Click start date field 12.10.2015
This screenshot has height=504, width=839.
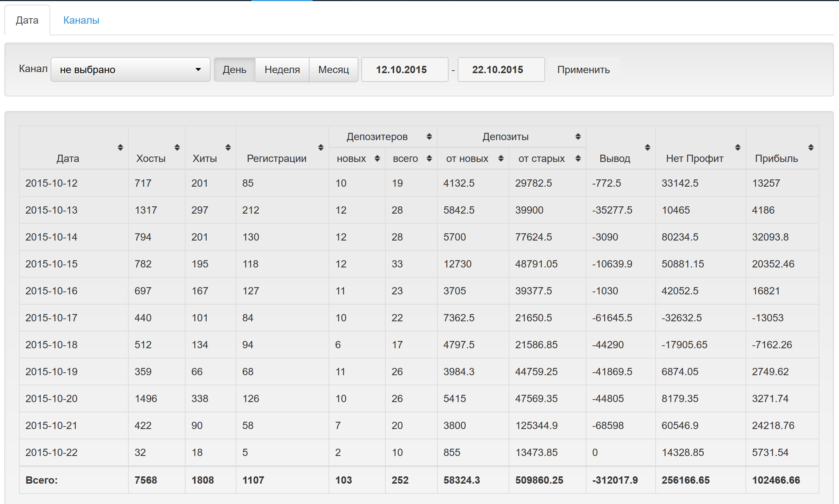point(404,70)
